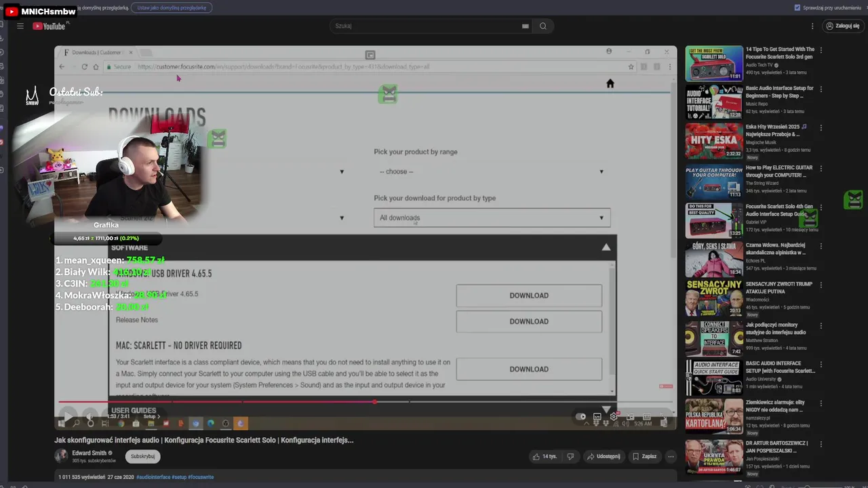
Task: Open left lower dropdown arrow near Scarlett
Action: (342, 218)
